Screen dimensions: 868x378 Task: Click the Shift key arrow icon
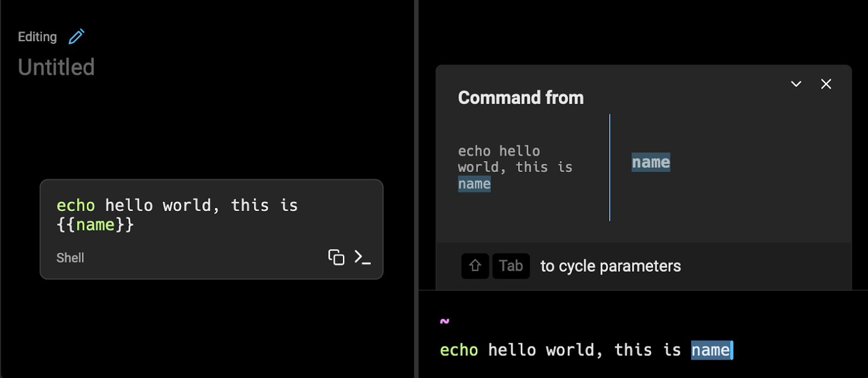[x=475, y=266]
